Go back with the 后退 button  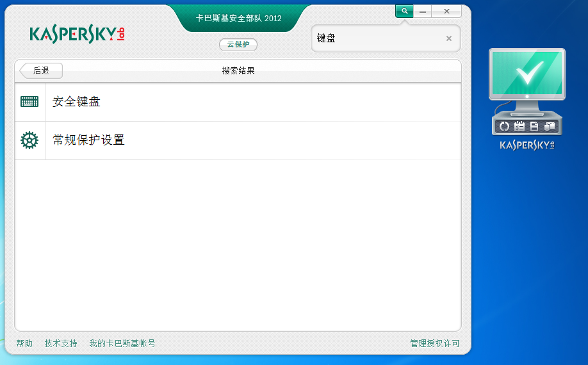point(41,70)
